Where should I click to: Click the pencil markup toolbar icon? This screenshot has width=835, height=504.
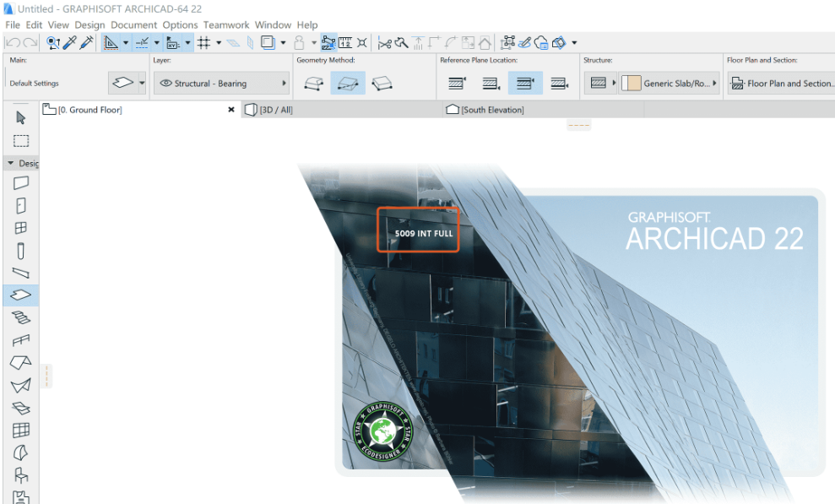pyautogui.click(x=525, y=42)
